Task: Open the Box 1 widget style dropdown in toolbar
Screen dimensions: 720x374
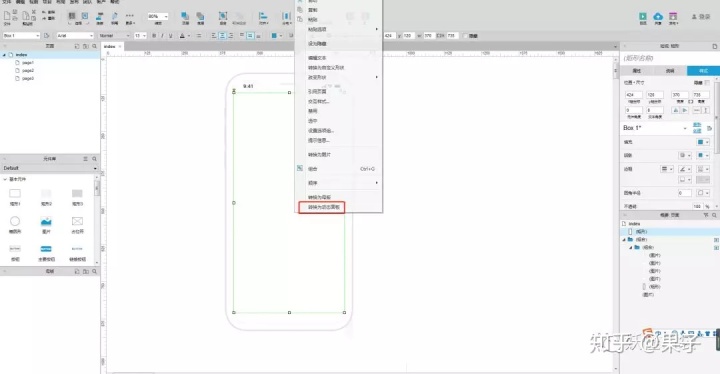Action: [21, 35]
